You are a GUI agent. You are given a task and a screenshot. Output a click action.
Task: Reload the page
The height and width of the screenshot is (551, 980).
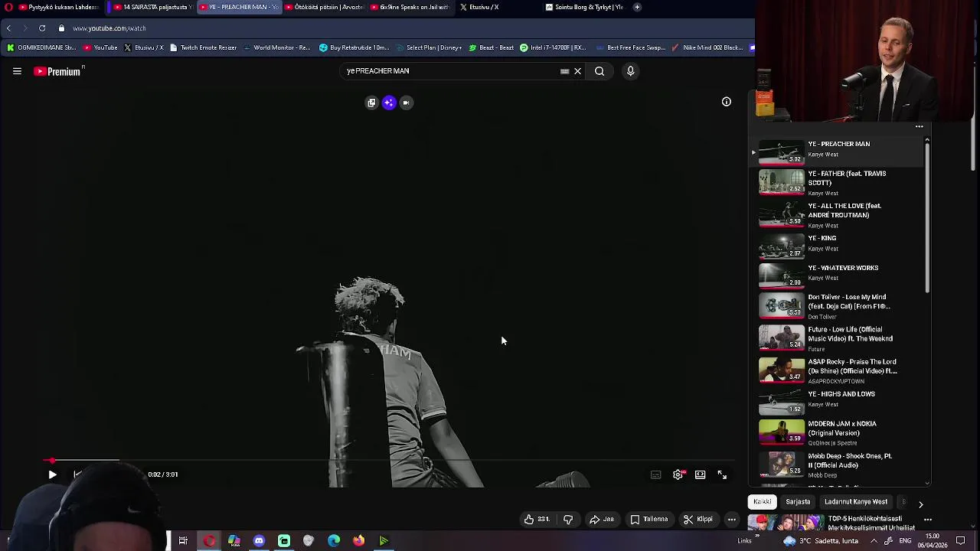pos(42,28)
